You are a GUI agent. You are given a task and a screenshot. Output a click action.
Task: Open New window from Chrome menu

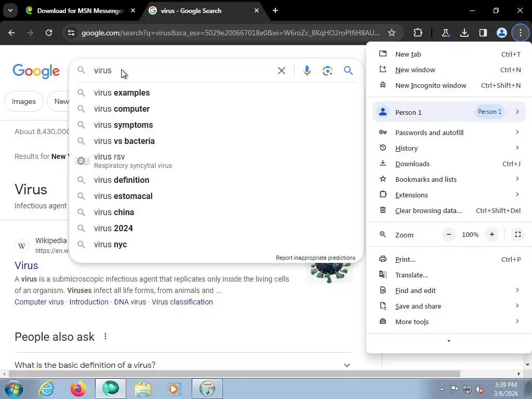click(449, 70)
